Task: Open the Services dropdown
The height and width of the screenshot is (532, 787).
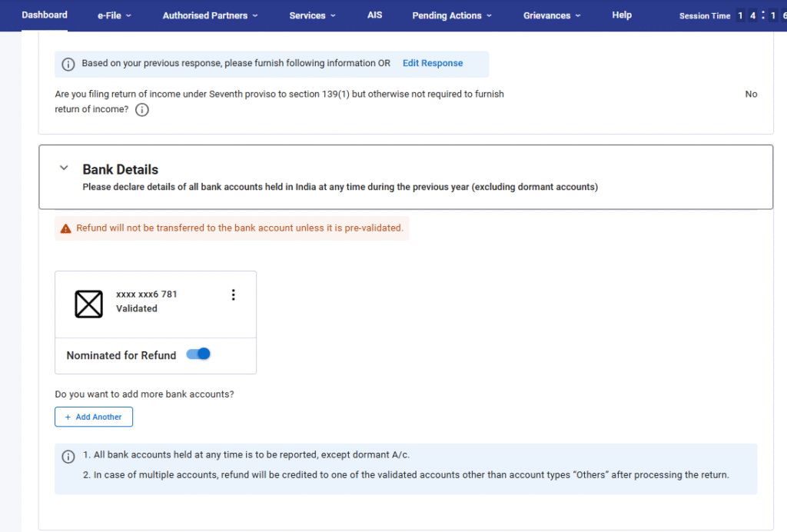Action: coord(312,15)
